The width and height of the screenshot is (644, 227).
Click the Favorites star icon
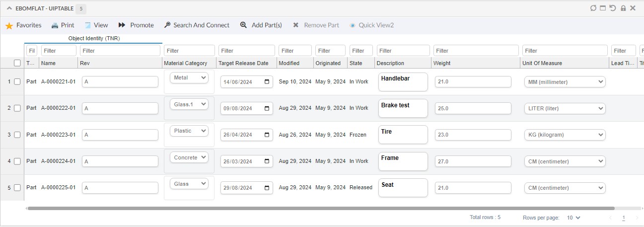click(9, 25)
